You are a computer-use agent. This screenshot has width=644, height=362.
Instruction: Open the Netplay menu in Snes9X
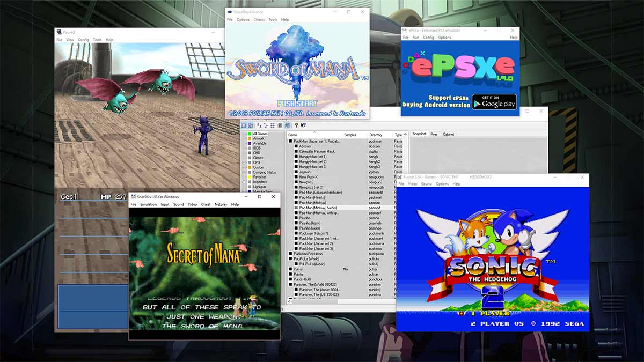pyautogui.click(x=221, y=204)
